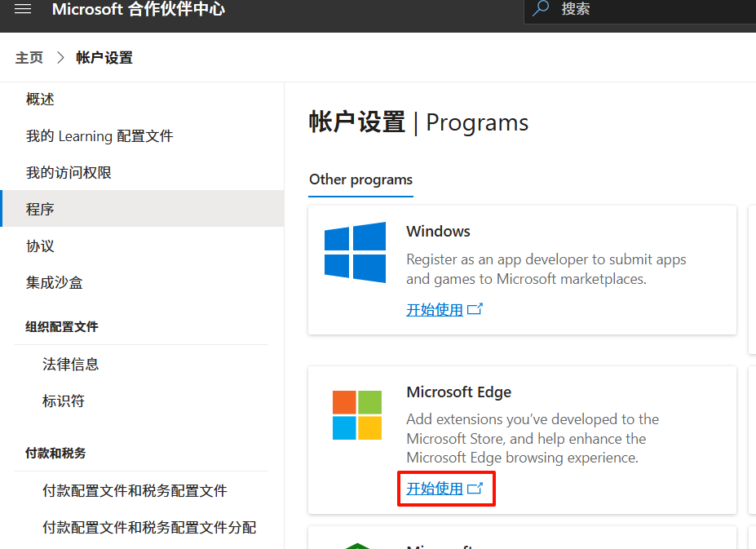Viewport: 756px width, 549px height.
Task: Click 开始使用 link in Microsoft Edge card
Action: (435, 489)
